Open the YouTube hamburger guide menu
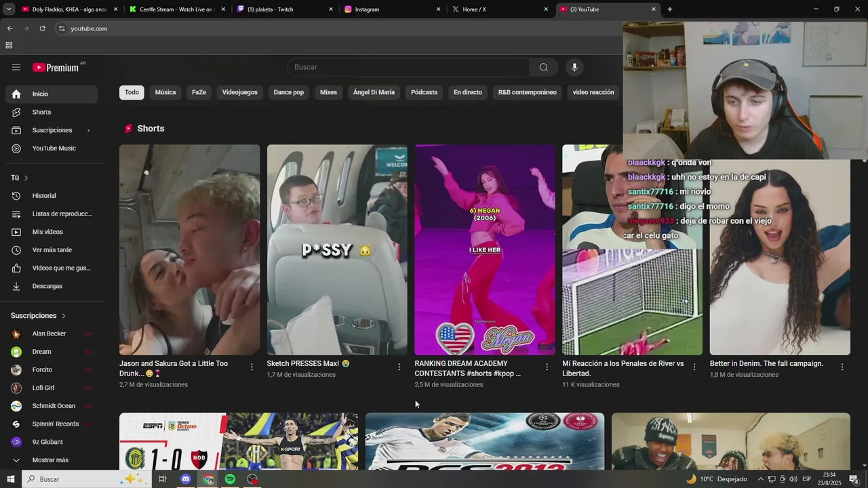The image size is (868, 488). tap(16, 67)
